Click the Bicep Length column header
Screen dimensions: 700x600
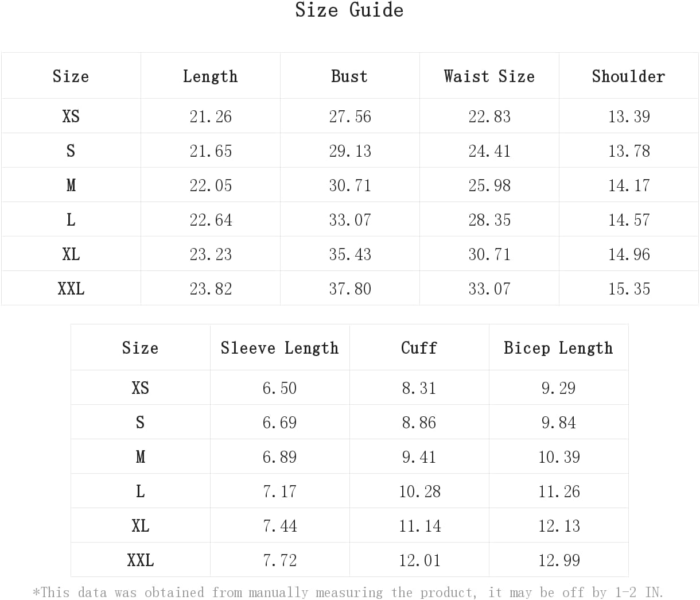coord(558,347)
